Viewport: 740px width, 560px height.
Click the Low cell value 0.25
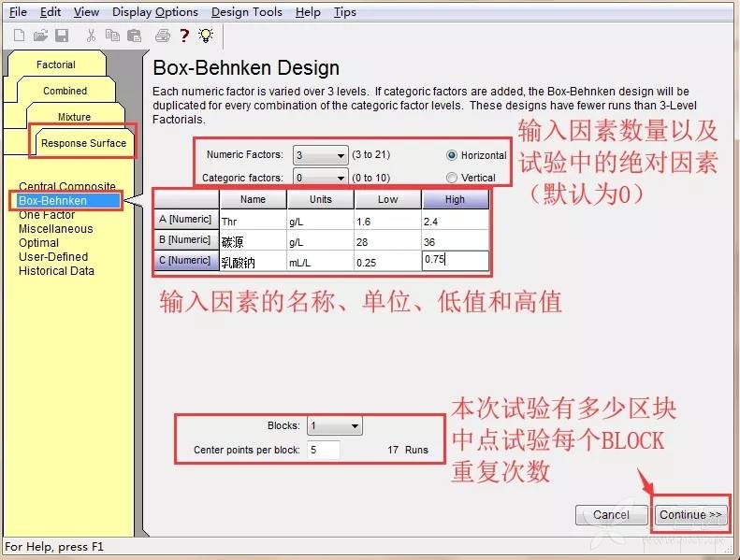pyautogui.click(x=387, y=262)
